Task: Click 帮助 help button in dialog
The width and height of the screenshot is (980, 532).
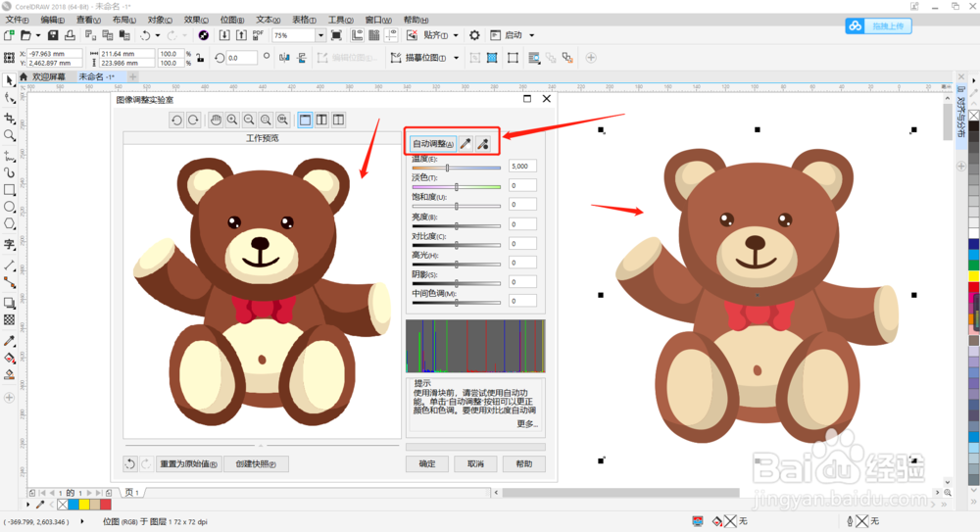Action: pyautogui.click(x=523, y=463)
